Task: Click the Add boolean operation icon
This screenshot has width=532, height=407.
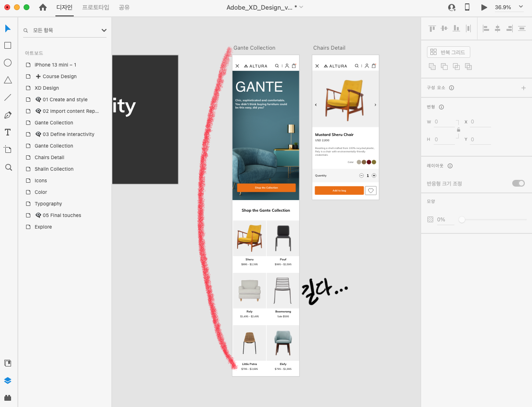Action: click(432, 67)
